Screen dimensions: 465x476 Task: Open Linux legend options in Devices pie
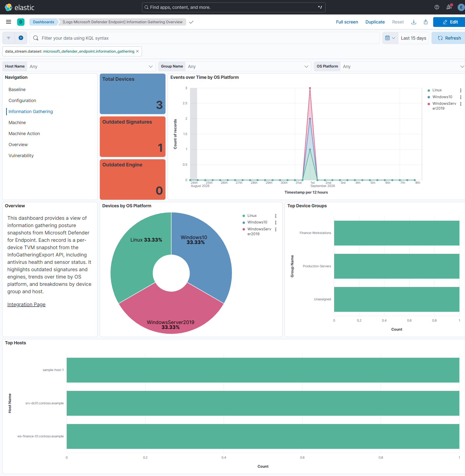[x=276, y=216]
